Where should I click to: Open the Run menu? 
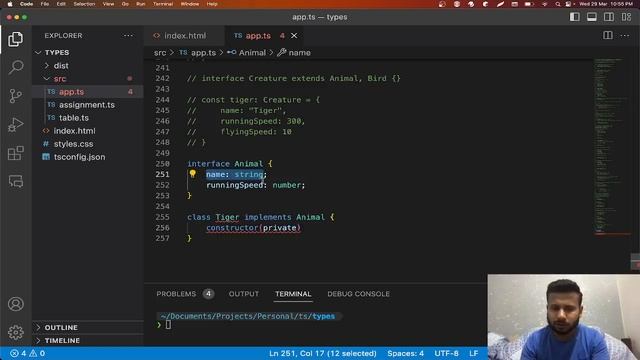click(141, 4)
